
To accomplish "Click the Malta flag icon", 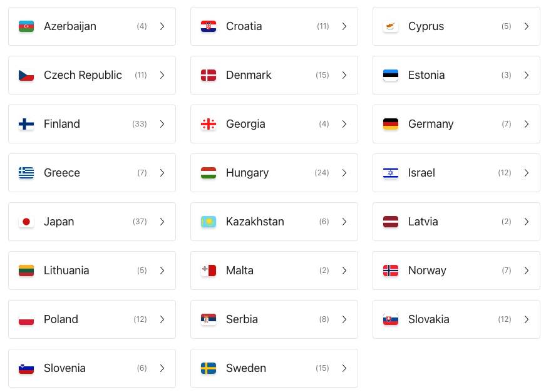I will point(209,271).
